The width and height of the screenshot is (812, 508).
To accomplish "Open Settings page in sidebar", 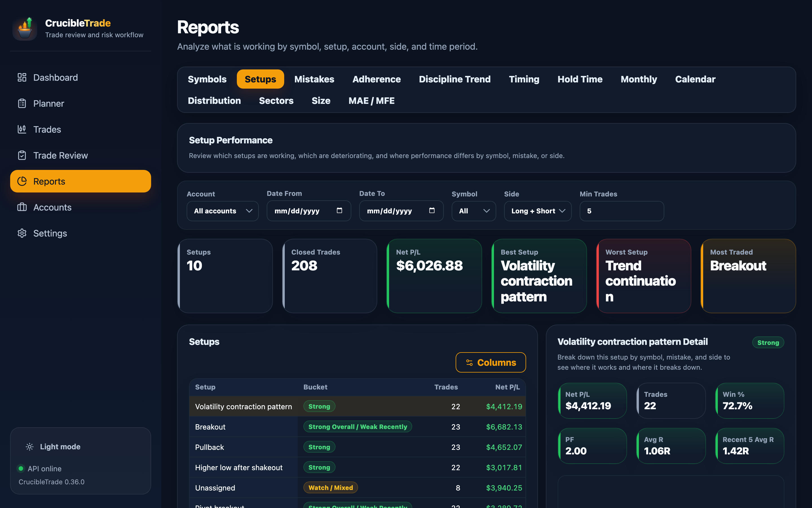I will pyautogui.click(x=81, y=233).
